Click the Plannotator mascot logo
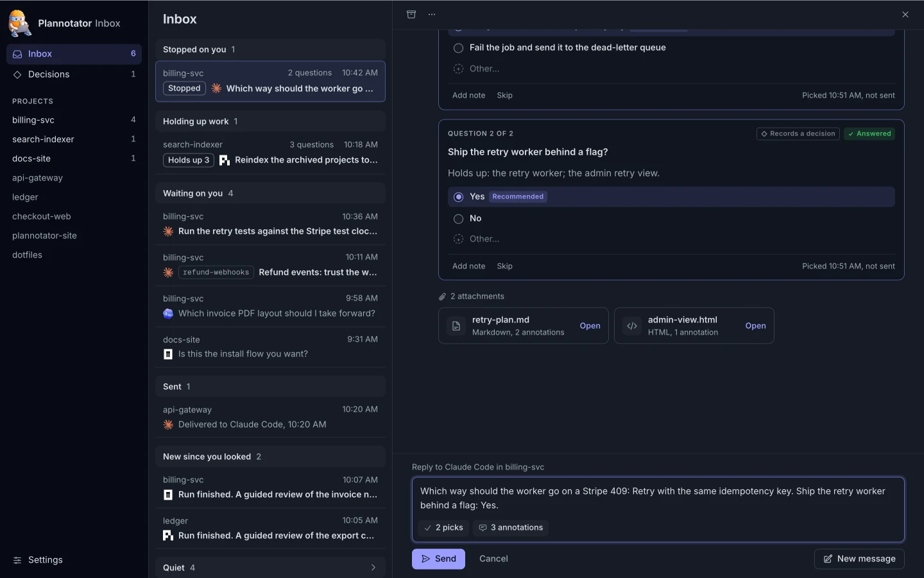Screen dimensions: 924x578 click(x=20, y=23)
